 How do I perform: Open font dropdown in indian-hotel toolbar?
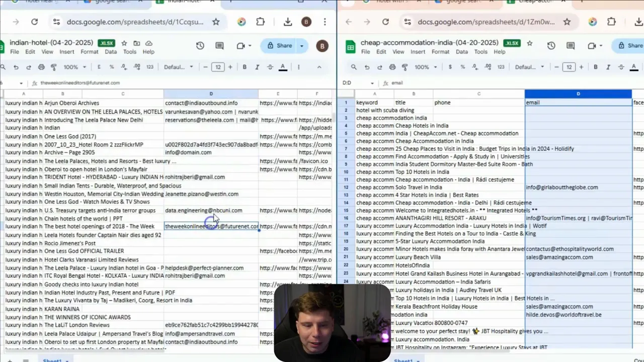click(179, 67)
